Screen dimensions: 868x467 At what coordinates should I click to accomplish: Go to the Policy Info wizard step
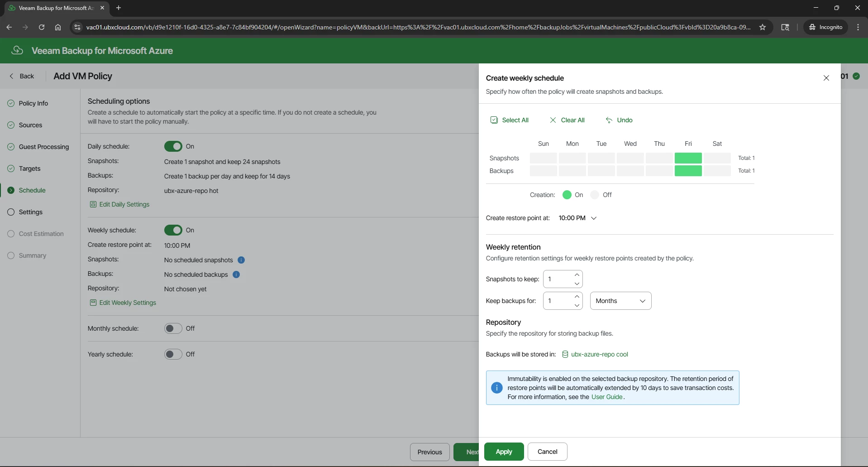click(x=33, y=103)
